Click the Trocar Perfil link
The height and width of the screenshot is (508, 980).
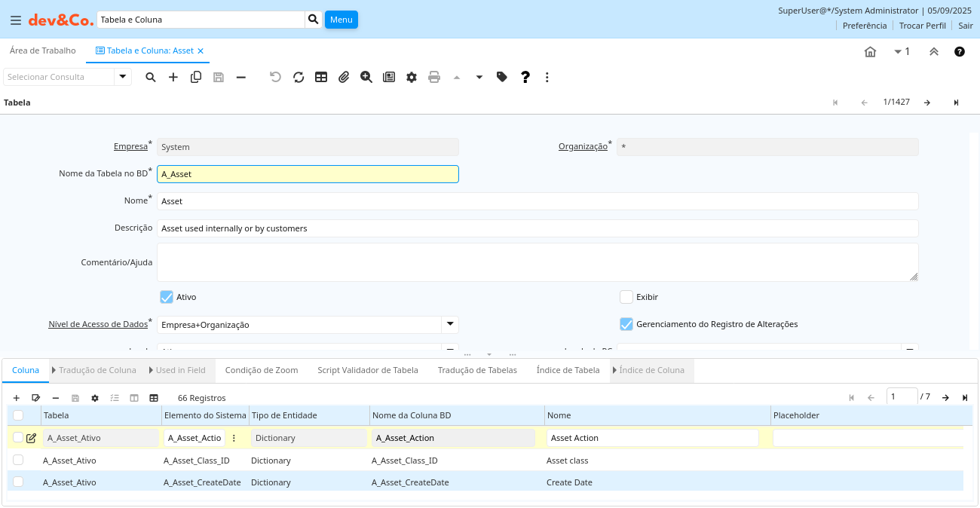point(922,26)
